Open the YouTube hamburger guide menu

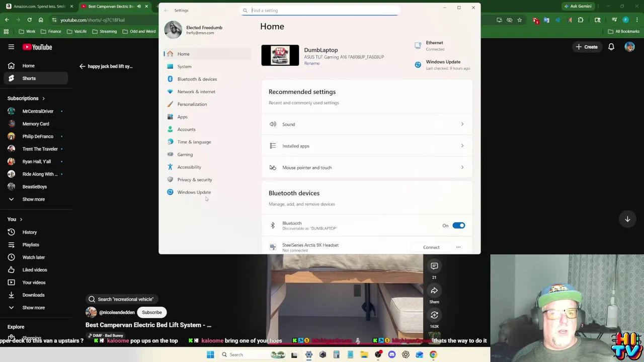tap(11, 47)
